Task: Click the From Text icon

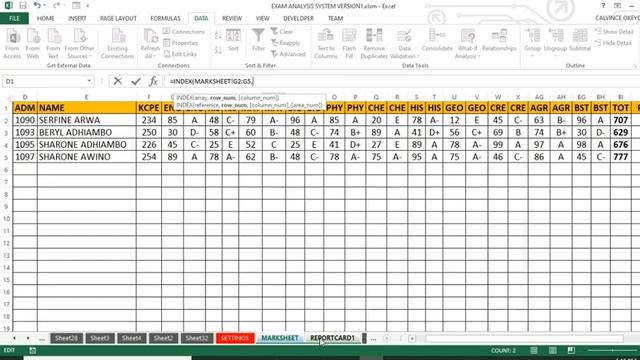Action: [53, 44]
